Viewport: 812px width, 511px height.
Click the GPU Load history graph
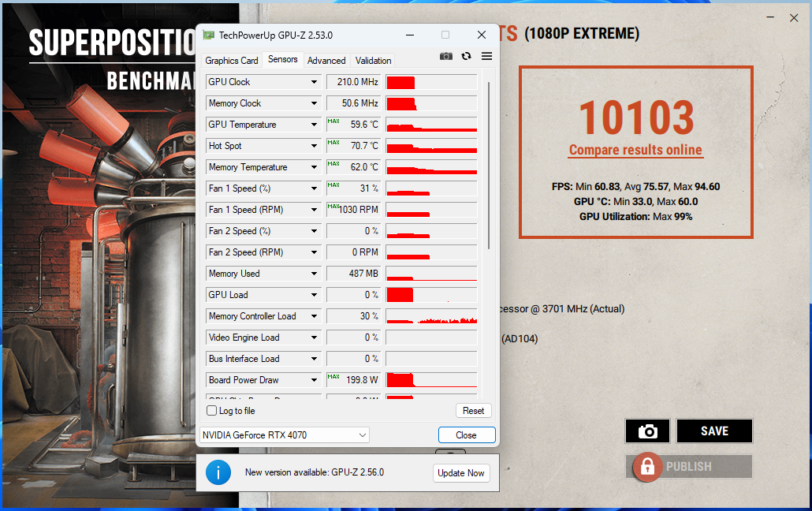431,294
